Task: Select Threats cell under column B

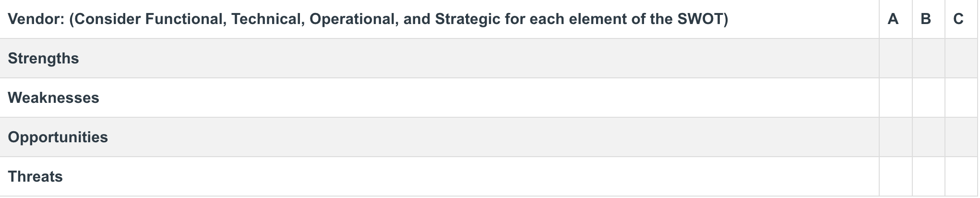Action: (928, 176)
